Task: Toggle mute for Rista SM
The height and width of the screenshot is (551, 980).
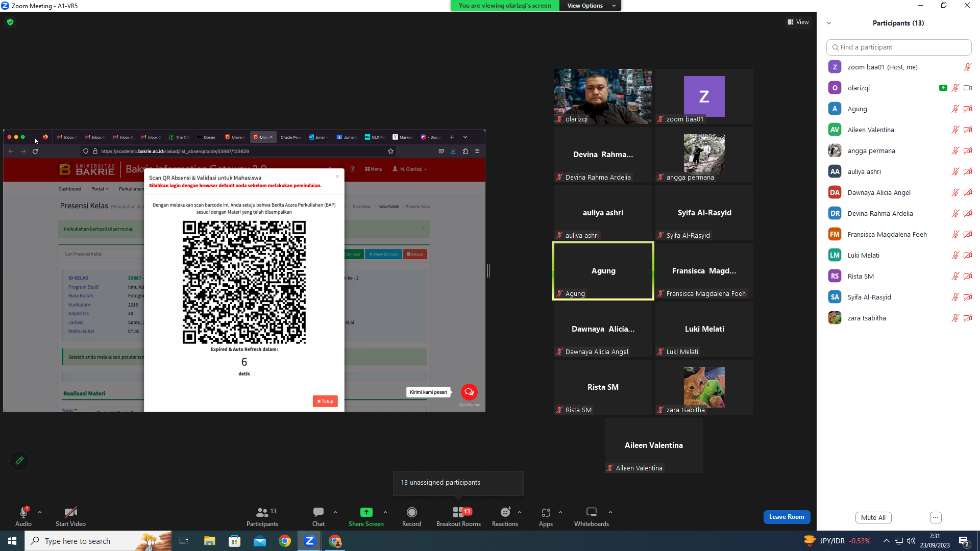Action: point(955,276)
